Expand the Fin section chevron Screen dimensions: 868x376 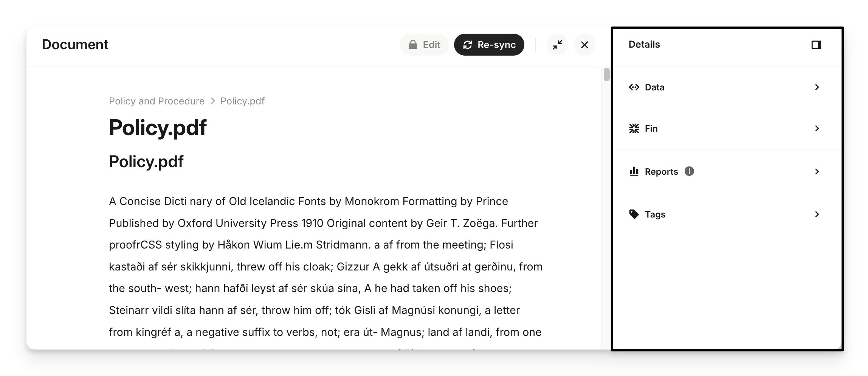coord(817,129)
